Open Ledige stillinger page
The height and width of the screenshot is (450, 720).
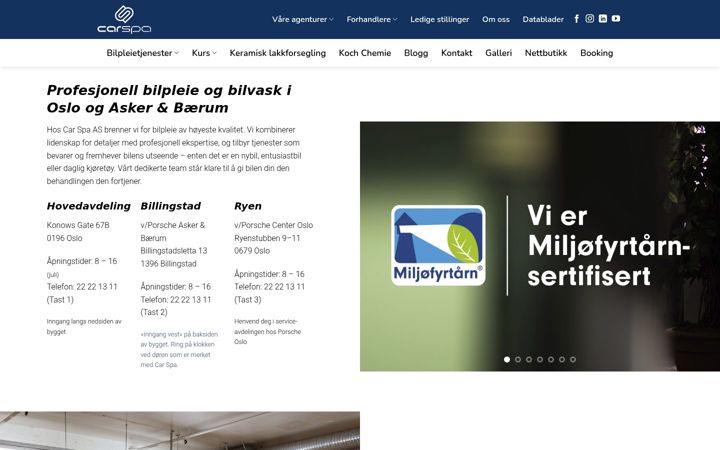tap(439, 19)
